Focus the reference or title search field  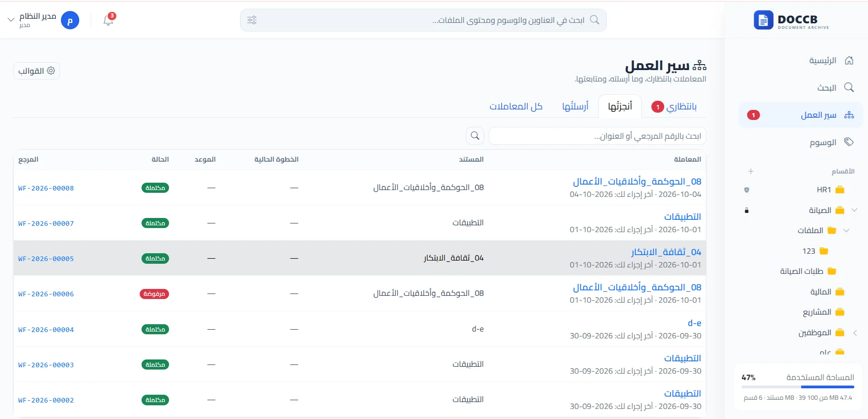point(597,136)
